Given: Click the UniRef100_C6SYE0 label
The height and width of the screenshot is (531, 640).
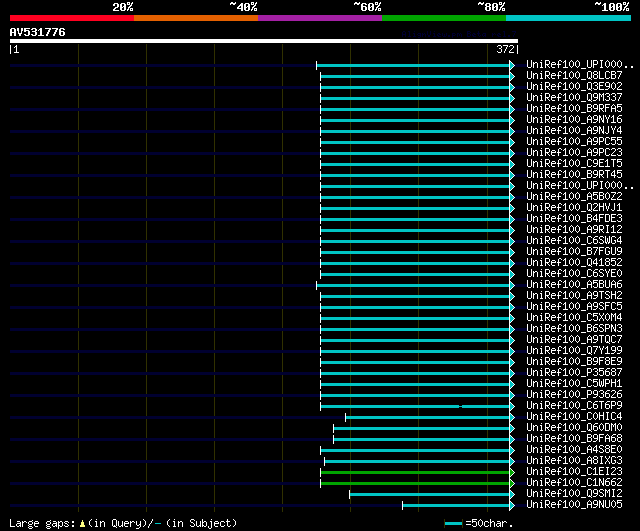Looking at the screenshot, I should 574,274.
